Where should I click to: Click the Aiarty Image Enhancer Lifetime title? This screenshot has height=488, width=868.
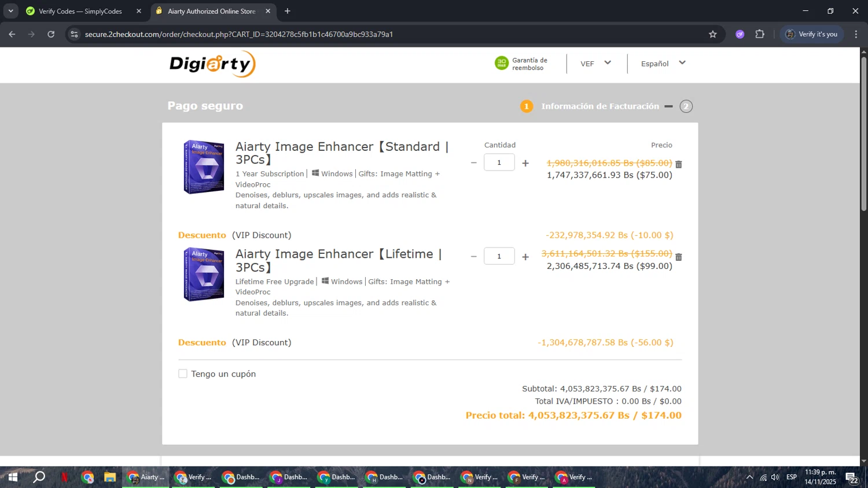pyautogui.click(x=339, y=261)
